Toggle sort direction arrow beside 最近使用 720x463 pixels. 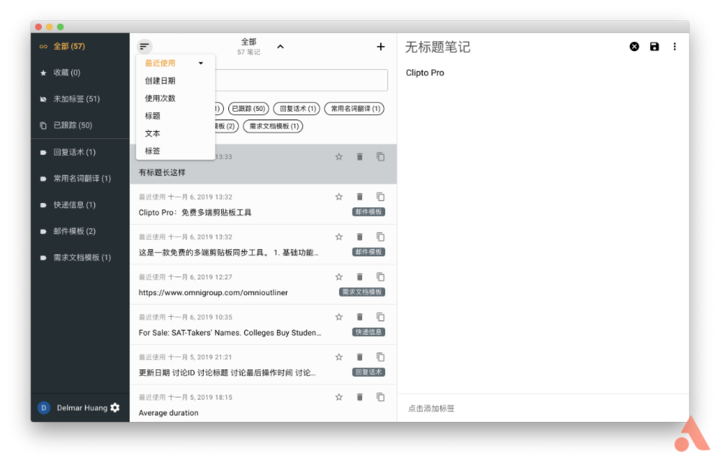201,63
